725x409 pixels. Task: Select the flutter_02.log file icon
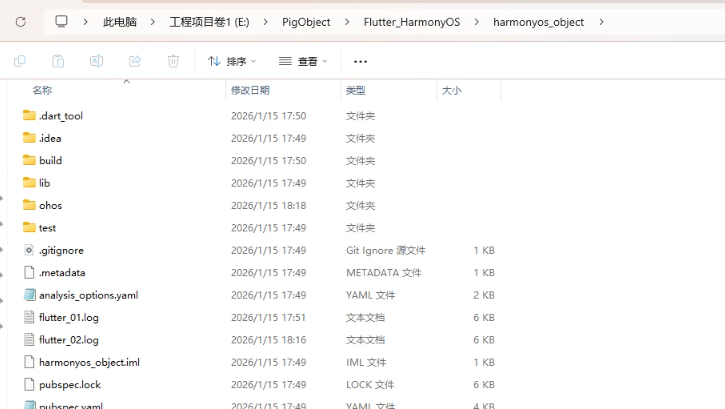click(29, 340)
